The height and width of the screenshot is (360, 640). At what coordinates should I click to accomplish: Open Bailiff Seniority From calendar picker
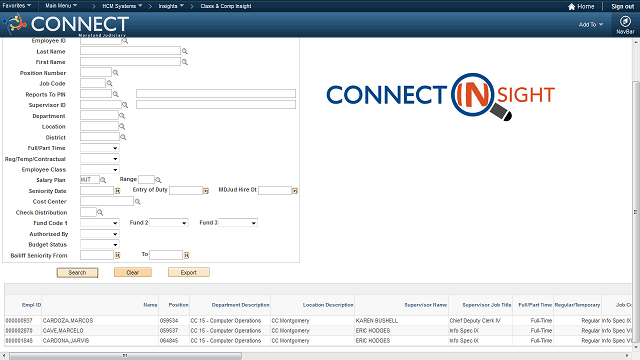(x=118, y=255)
